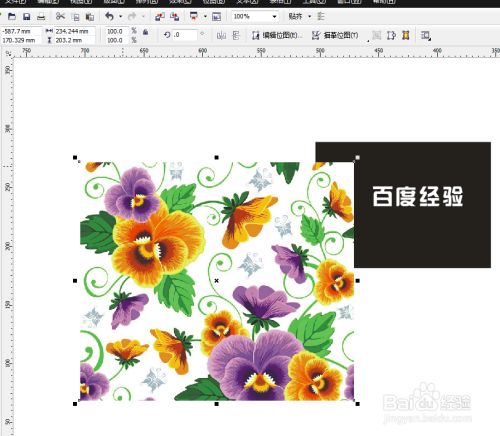
Task: Click the options icon next to snap
Action: click(321, 16)
